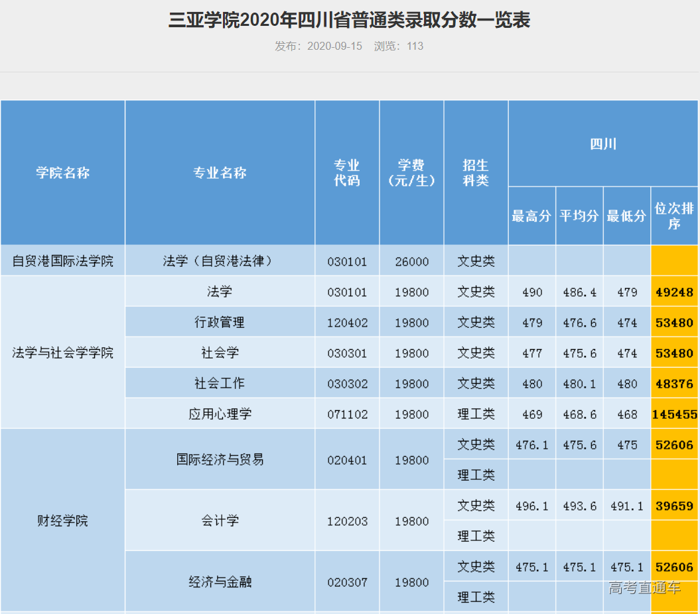Screen dimensions: 700x614
Task: Click the rank value 145455
Action: [674, 414]
